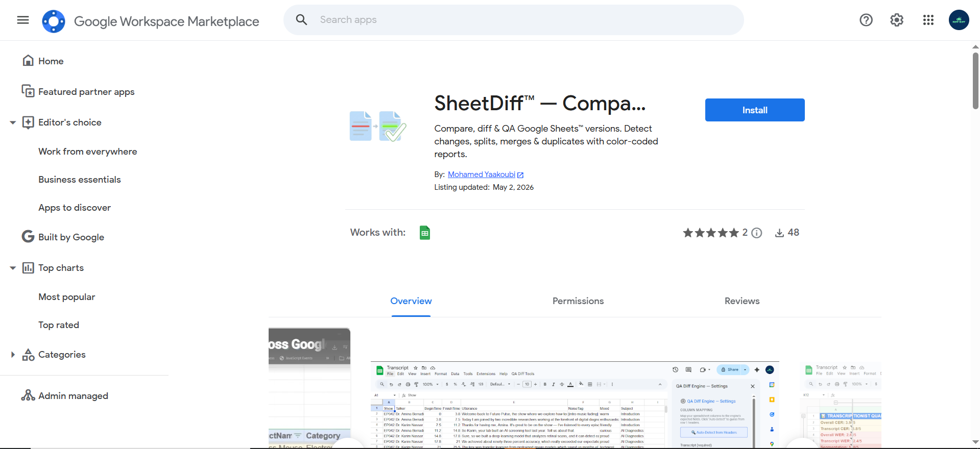This screenshot has height=449, width=980.
Task: Click the 'Listing updated: May 2, 2026' text
Action: point(484,187)
